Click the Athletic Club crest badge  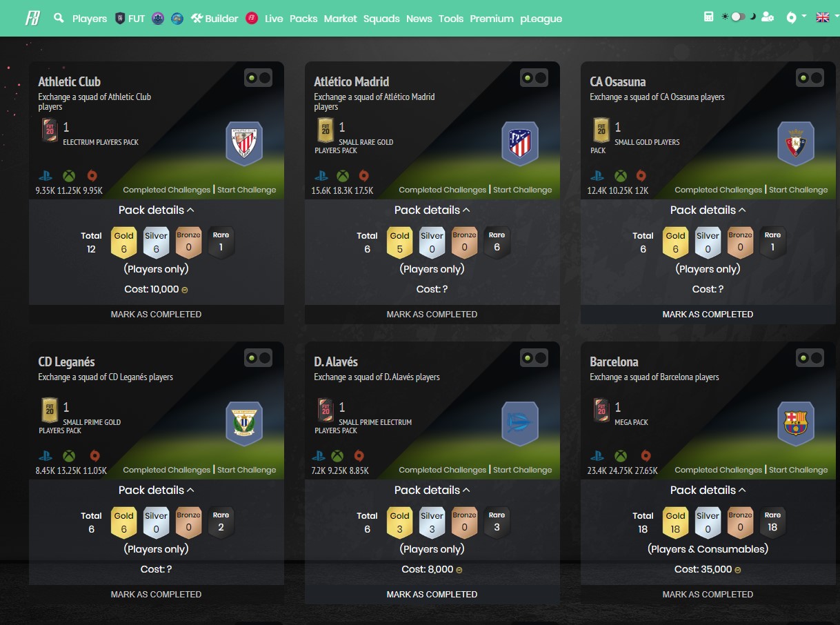(244, 143)
